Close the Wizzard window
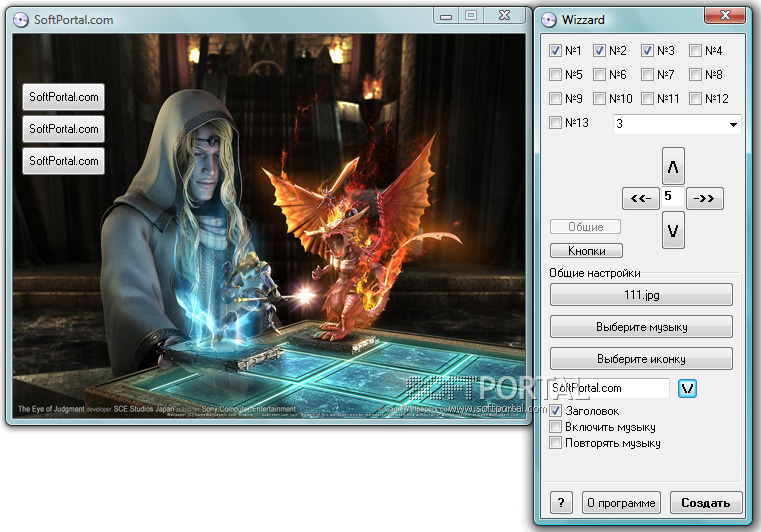The width and height of the screenshot is (761, 532). (x=725, y=15)
